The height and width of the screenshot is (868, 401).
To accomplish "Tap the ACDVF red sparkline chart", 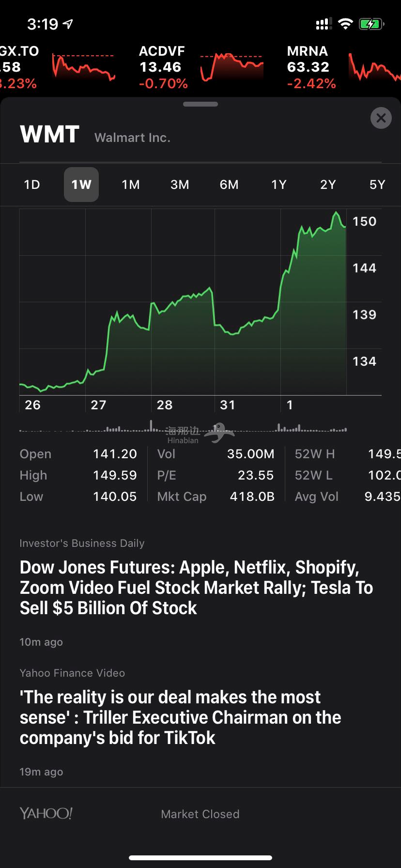I will 231,67.
